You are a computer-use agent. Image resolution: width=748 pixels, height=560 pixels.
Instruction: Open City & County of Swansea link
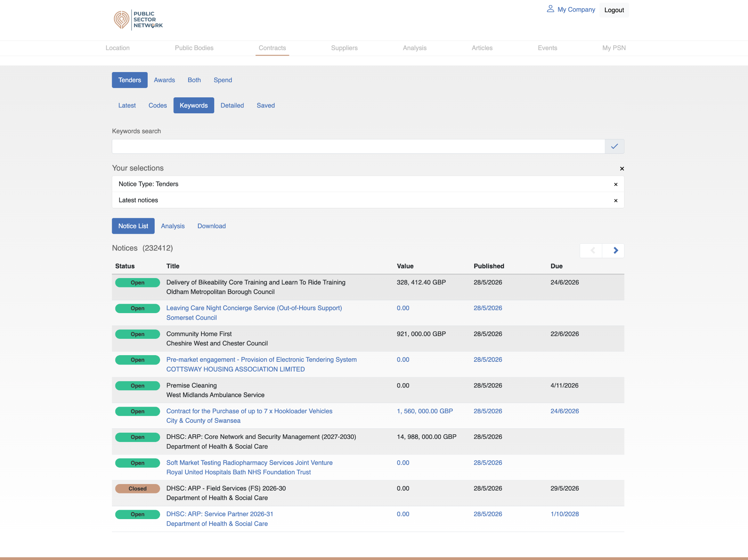tap(203, 421)
